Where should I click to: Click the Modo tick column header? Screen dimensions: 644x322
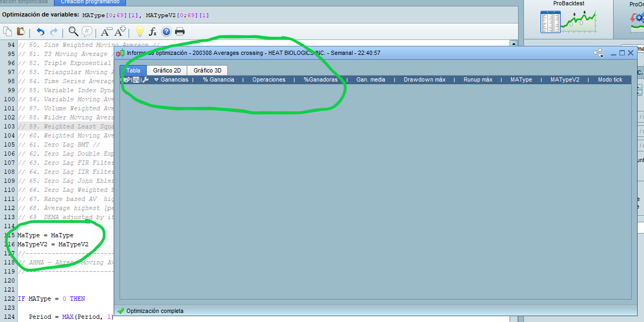[610, 80]
